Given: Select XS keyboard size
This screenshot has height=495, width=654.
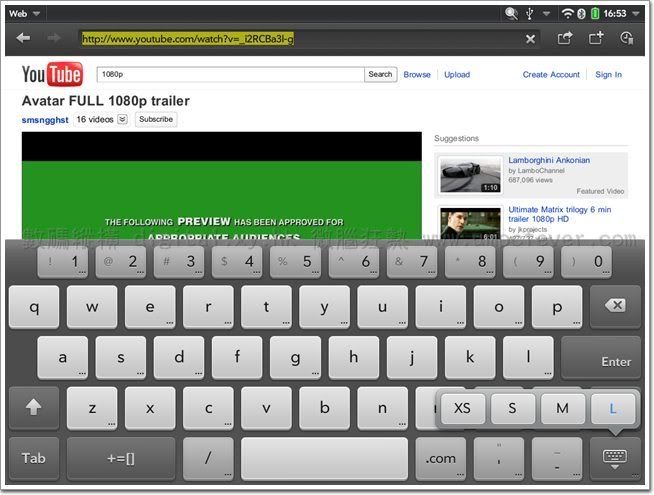Looking at the screenshot, I should point(462,408).
